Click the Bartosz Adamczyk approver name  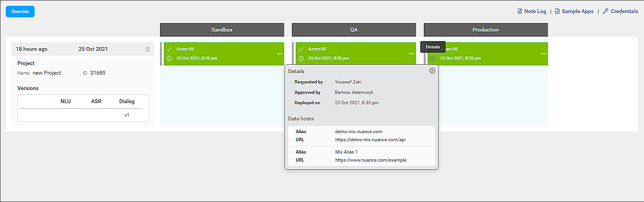pyautogui.click(x=354, y=92)
